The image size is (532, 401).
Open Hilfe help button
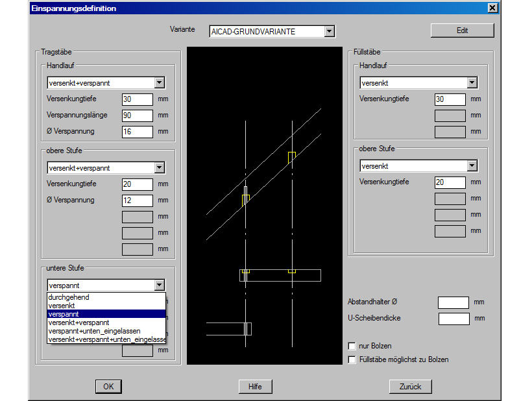tap(255, 387)
